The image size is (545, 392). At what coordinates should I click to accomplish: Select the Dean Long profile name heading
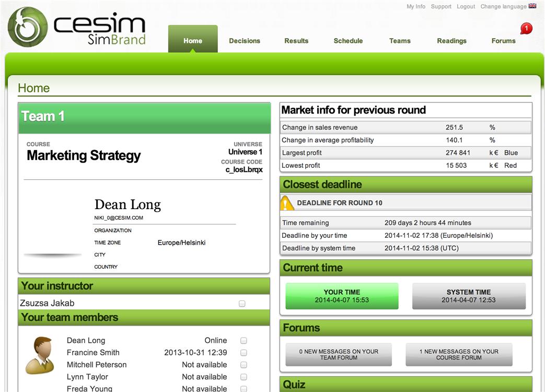coord(127,205)
